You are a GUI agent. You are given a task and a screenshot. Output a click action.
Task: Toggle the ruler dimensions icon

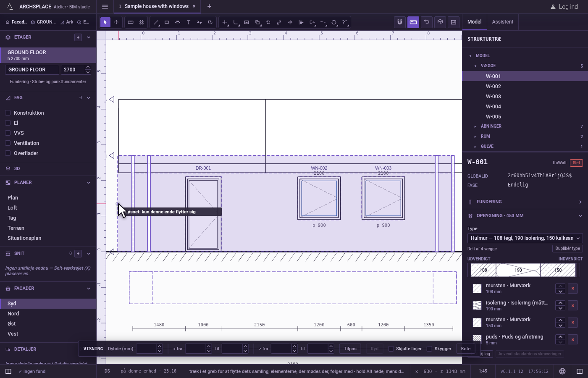(413, 22)
